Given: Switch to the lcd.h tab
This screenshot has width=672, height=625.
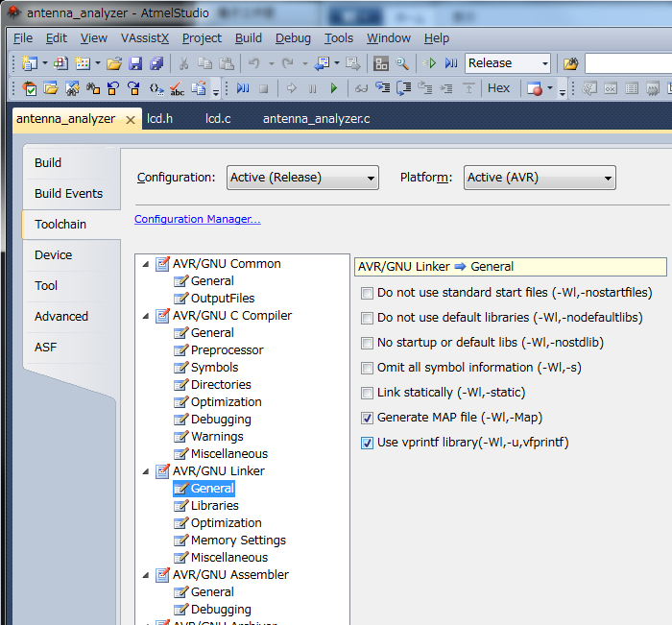Looking at the screenshot, I should 160,119.
